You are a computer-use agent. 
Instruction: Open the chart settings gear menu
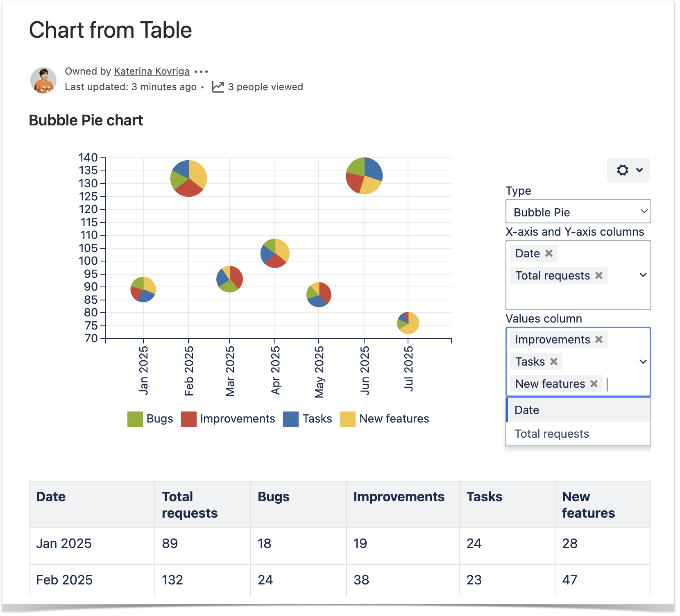(x=628, y=170)
